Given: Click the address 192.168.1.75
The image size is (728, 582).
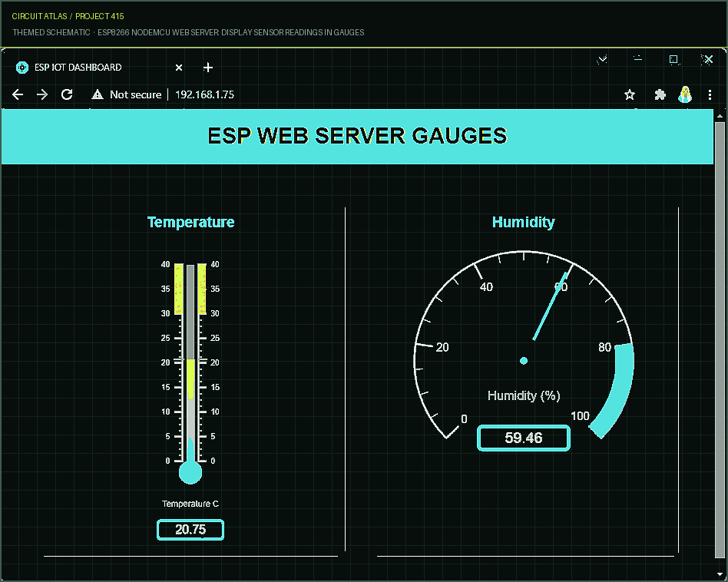Looking at the screenshot, I should pos(204,94).
